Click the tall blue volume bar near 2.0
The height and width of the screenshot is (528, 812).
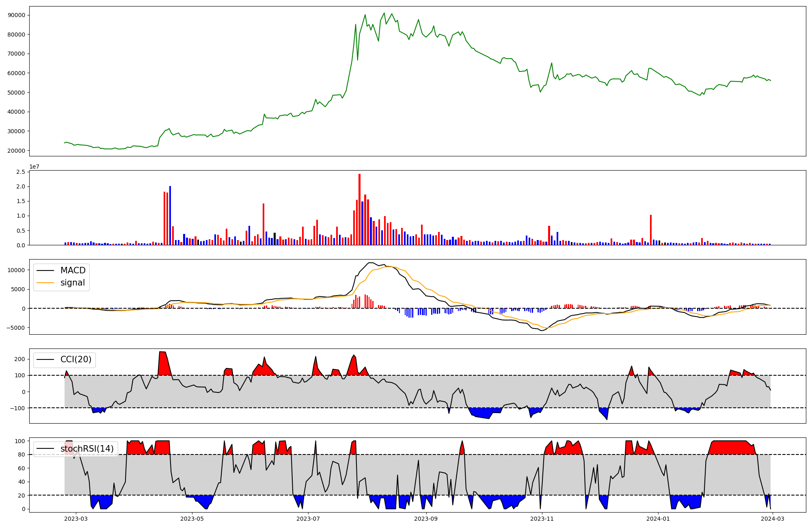coord(170,215)
